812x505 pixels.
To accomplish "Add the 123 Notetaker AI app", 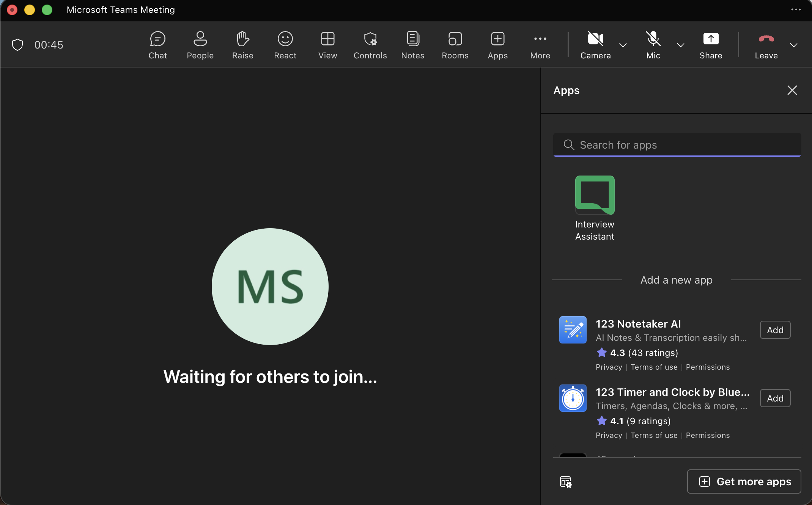I will [x=775, y=330].
